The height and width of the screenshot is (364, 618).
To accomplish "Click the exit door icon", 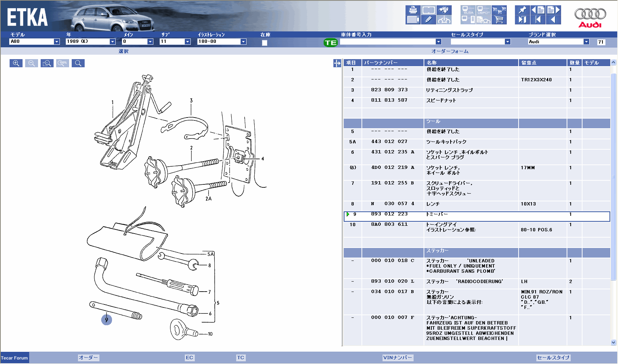I will point(522,20).
